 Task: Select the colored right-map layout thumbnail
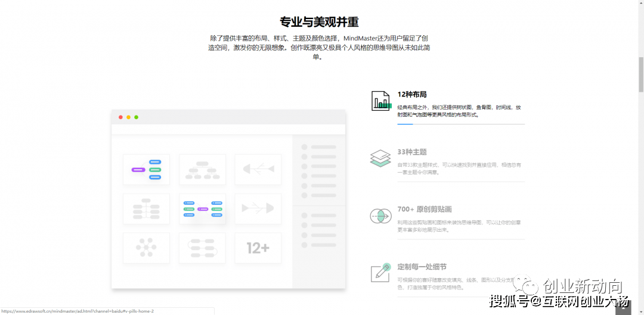146,169
